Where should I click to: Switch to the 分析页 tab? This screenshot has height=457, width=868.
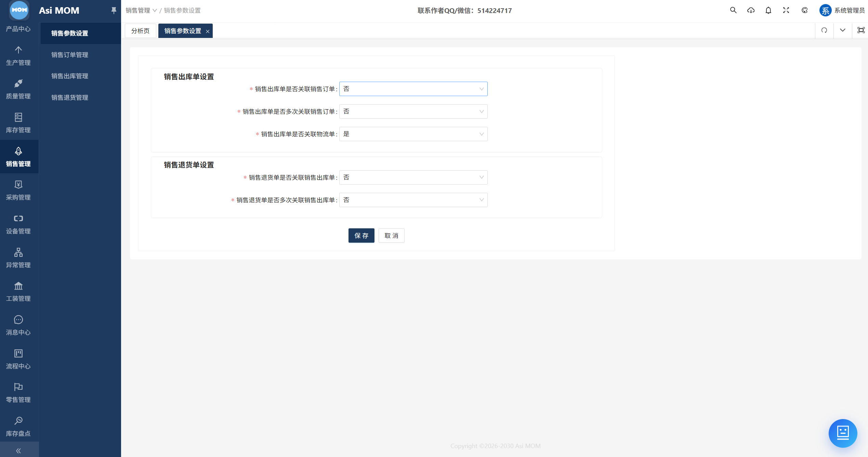(x=141, y=31)
